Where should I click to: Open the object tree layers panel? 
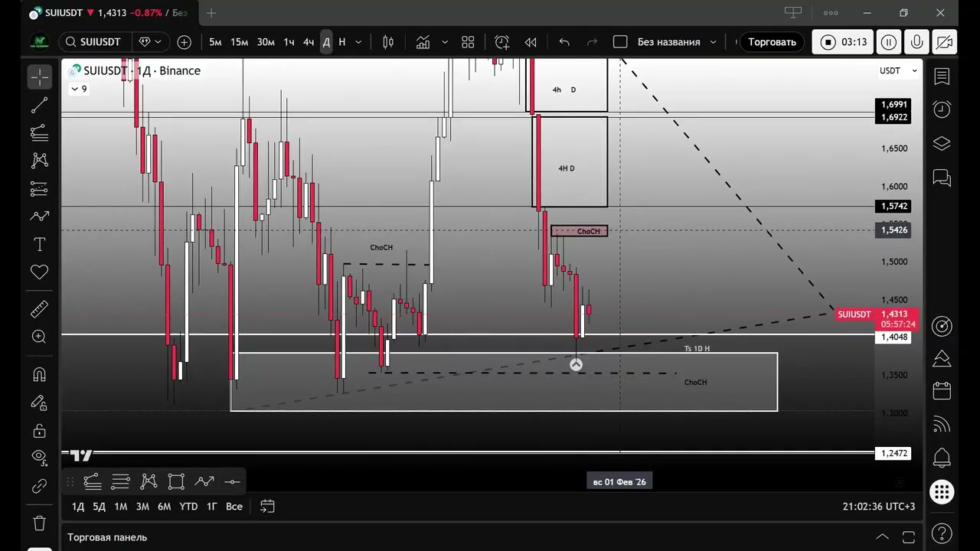pos(942,143)
